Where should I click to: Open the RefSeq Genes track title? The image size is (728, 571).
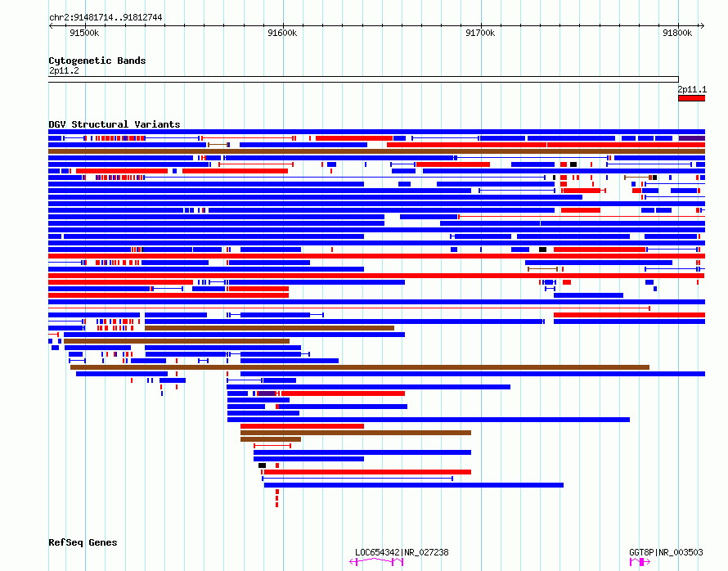(83, 542)
